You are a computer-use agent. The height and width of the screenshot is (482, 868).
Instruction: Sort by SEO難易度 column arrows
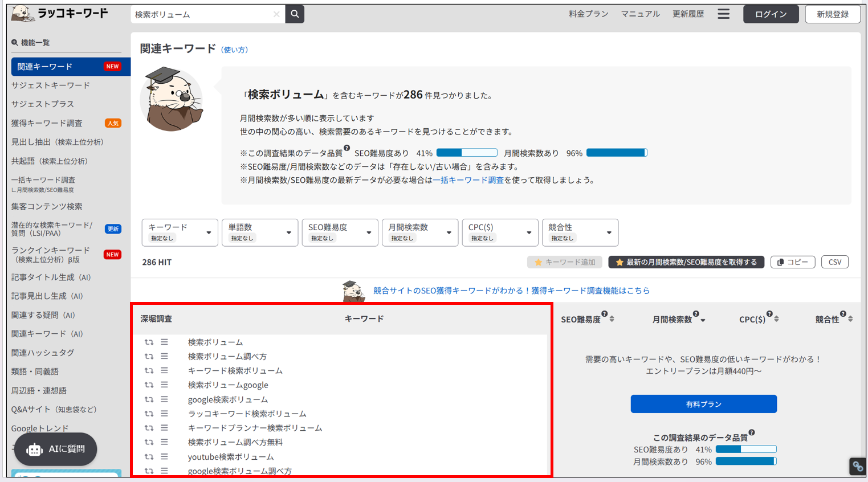(x=612, y=319)
